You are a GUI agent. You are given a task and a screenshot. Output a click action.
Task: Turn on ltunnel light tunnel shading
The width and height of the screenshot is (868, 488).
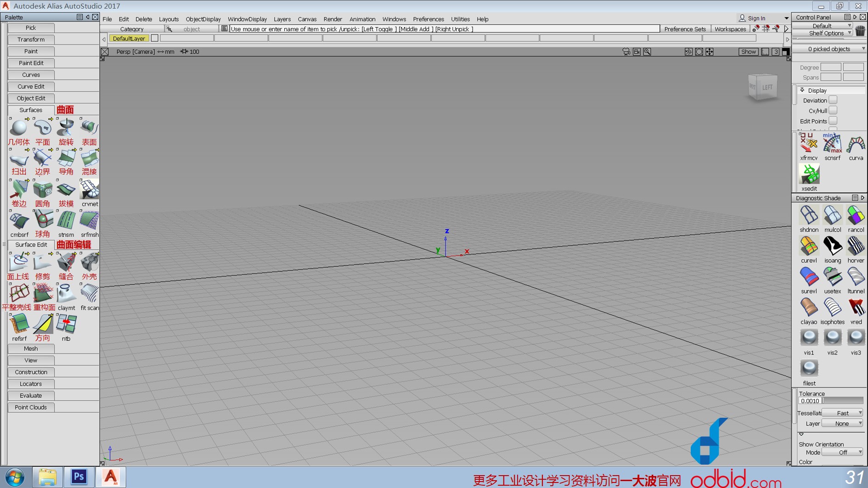[x=856, y=277]
